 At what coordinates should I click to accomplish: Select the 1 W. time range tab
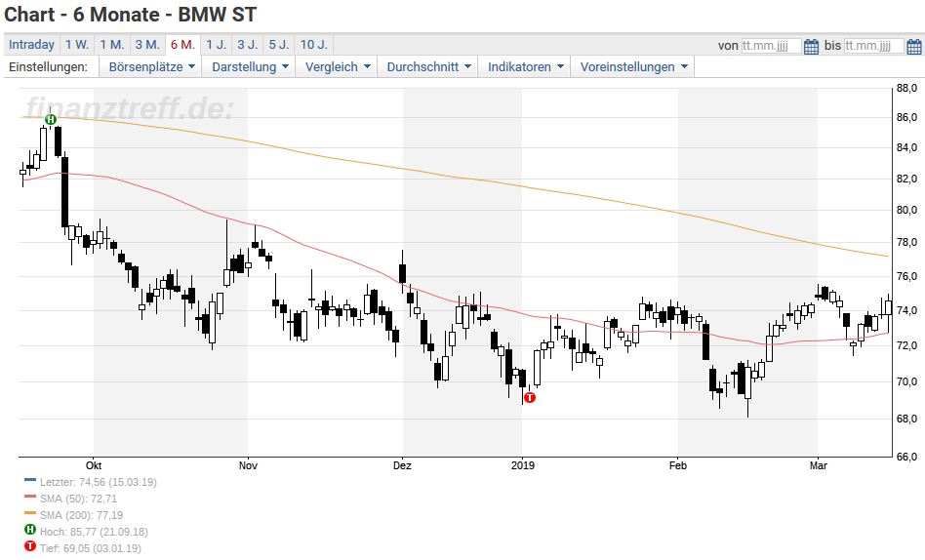pyautogui.click(x=77, y=45)
